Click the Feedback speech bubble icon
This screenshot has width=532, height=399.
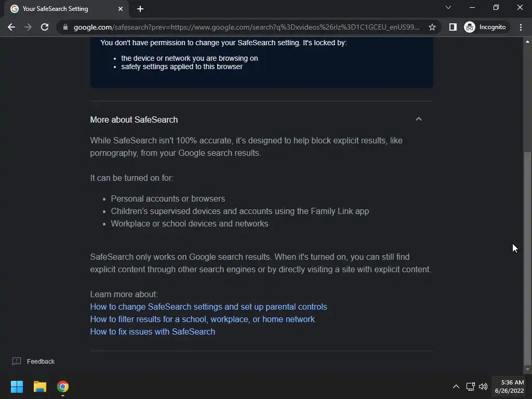[17, 362]
